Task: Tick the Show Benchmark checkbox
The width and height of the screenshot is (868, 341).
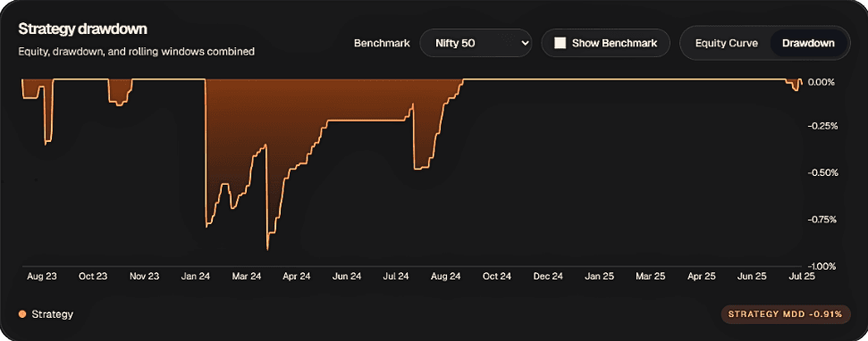Action: click(560, 43)
